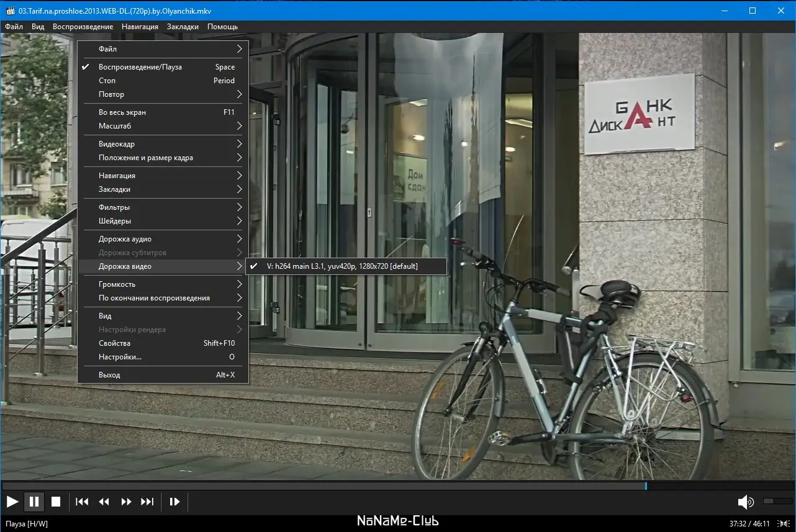
Task: Click Выход to exit the player
Action: [x=109, y=375]
